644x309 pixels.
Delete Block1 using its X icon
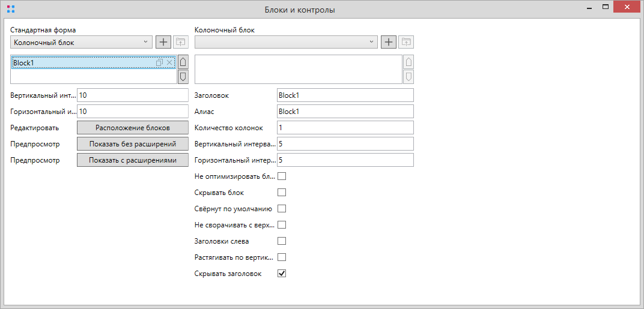[169, 62]
